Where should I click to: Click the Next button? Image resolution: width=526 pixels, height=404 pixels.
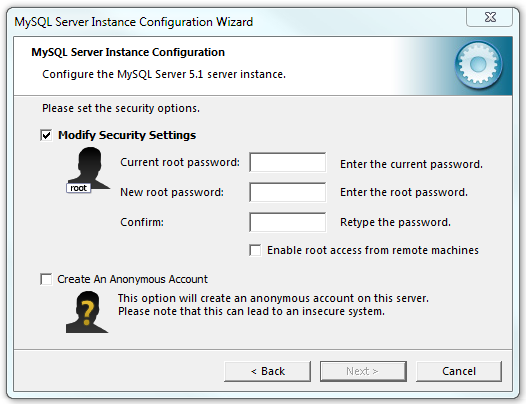click(x=363, y=371)
